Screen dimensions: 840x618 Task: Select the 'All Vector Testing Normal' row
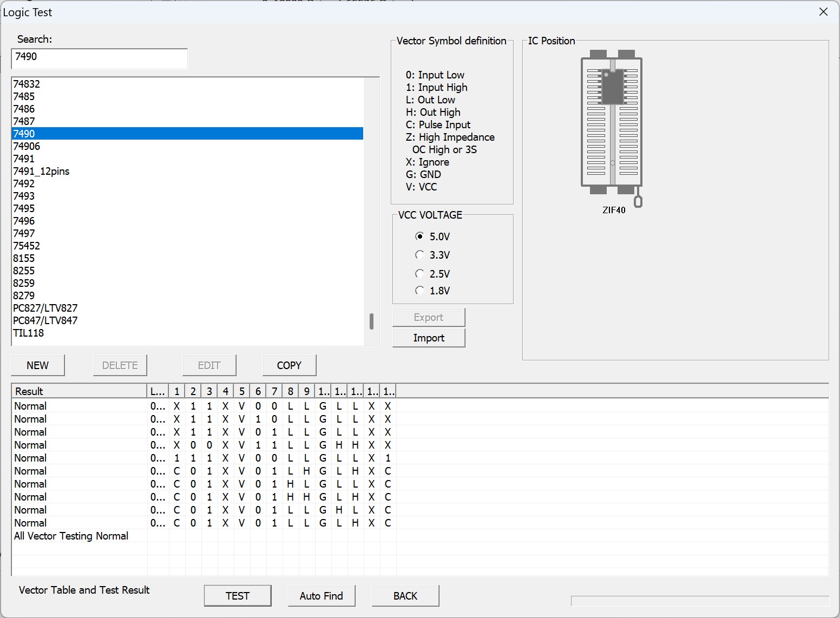(x=71, y=536)
